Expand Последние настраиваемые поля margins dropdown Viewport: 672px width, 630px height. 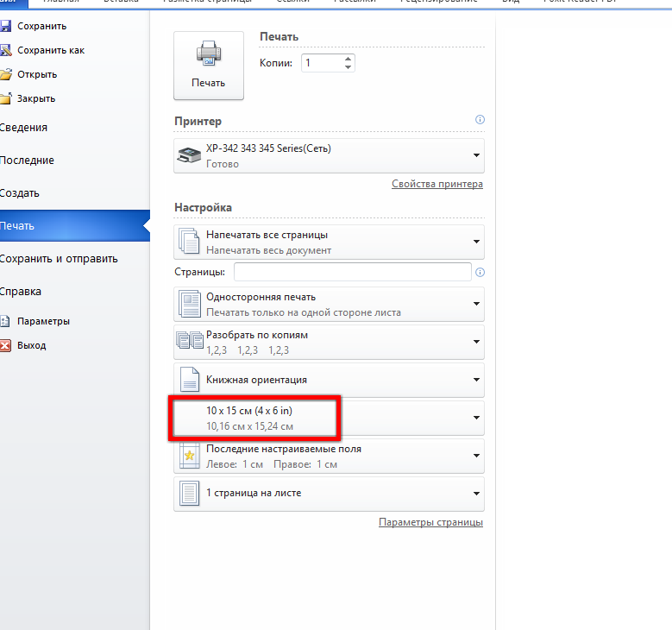click(x=330, y=456)
